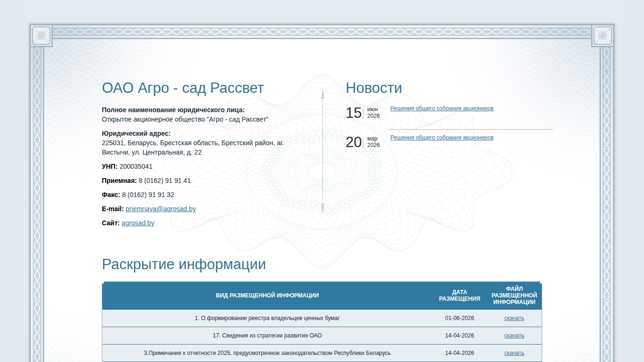This screenshot has width=644, height=362.
Task: Click the 'Файл размещенной информации' column header
Action: (514, 296)
